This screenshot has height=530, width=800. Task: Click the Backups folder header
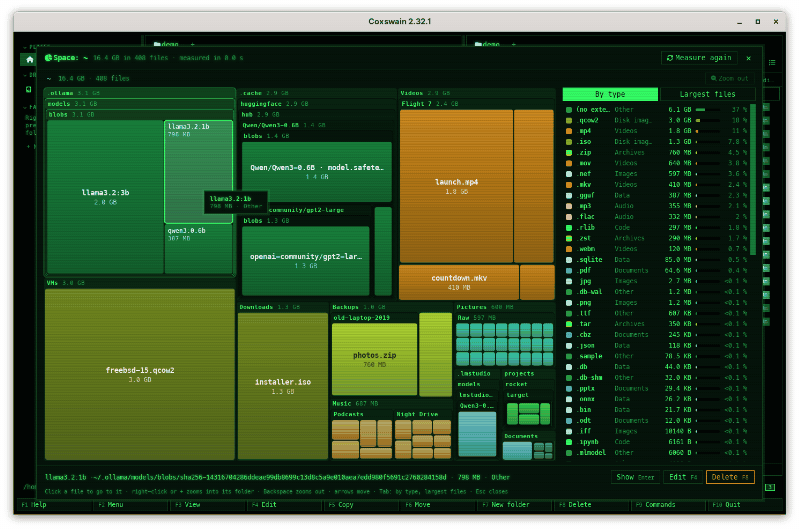[391, 307]
